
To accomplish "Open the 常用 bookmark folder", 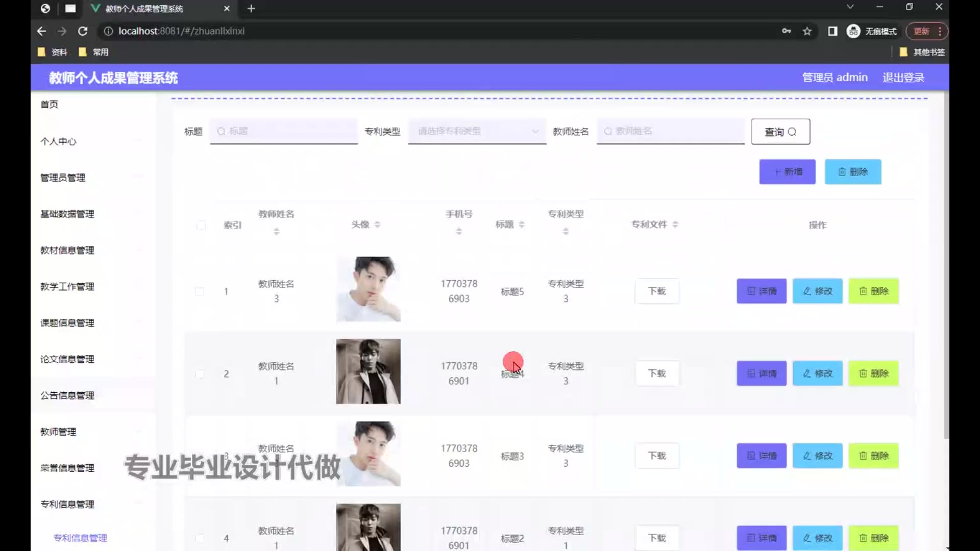I will point(94,52).
